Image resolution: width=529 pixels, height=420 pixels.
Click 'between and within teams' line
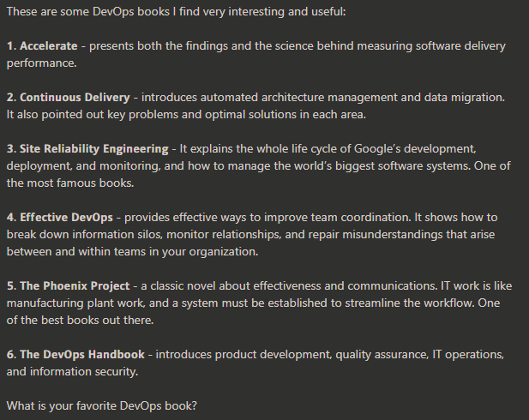(79, 251)
